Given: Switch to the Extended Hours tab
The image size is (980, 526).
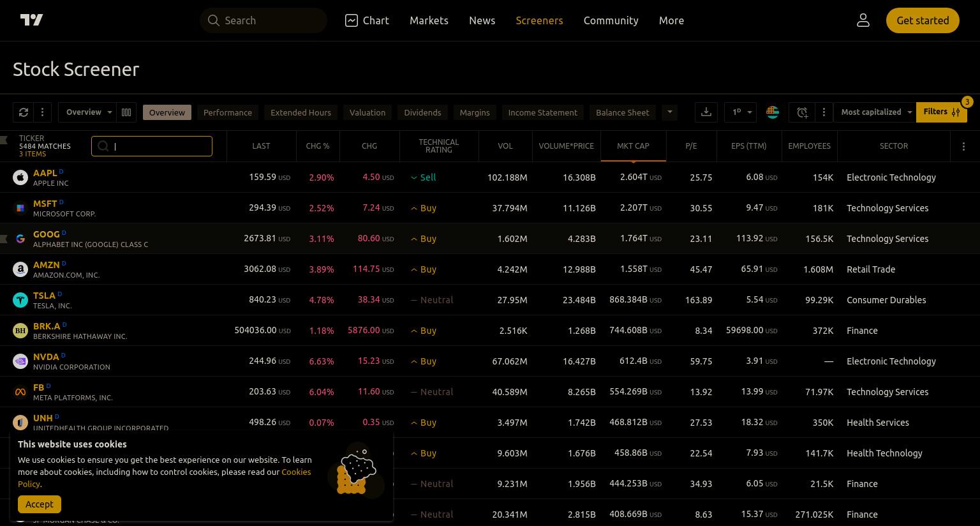Looking at the screenshot, I should click(x=301, y=112).
